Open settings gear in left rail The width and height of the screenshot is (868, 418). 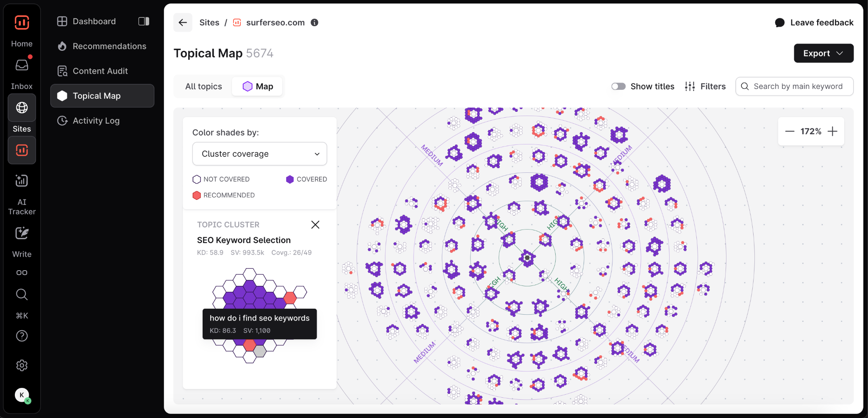(22, 365)
